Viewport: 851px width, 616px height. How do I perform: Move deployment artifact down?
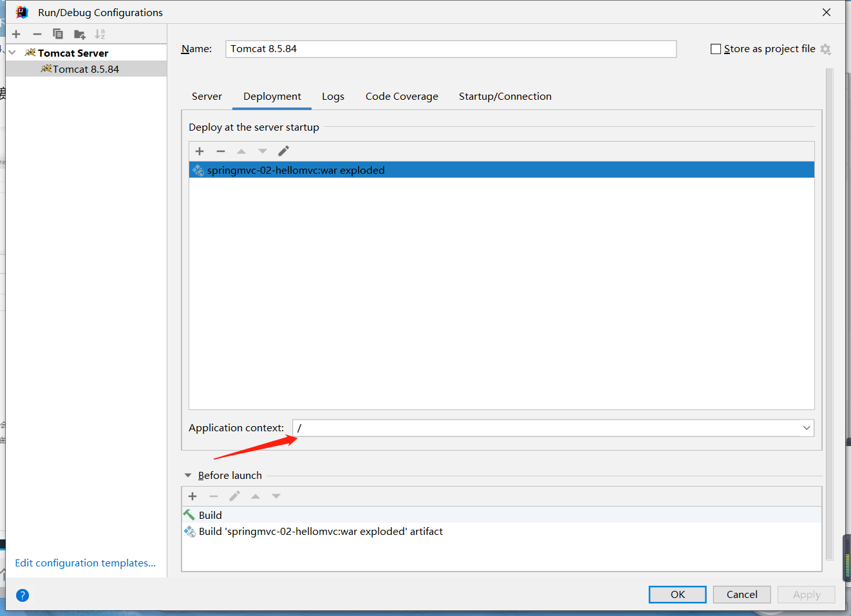(x=263, y=151)
